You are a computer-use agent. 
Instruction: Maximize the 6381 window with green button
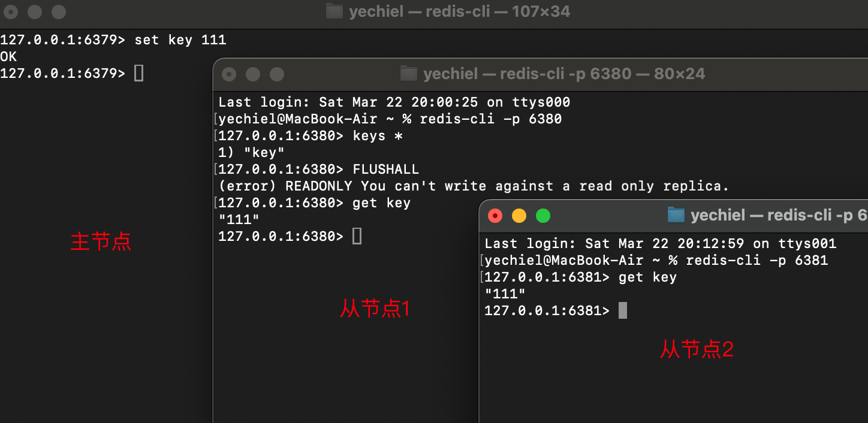[x=543, y=216]
